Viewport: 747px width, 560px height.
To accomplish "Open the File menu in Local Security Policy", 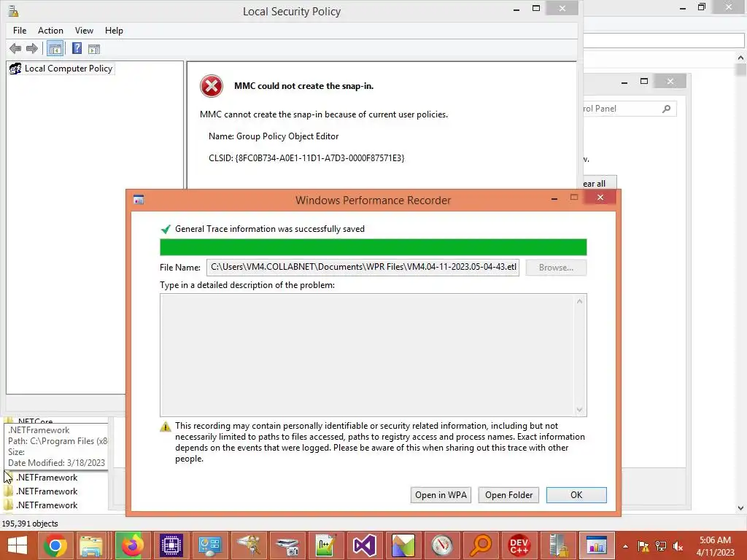I will [x=20, y=31].
